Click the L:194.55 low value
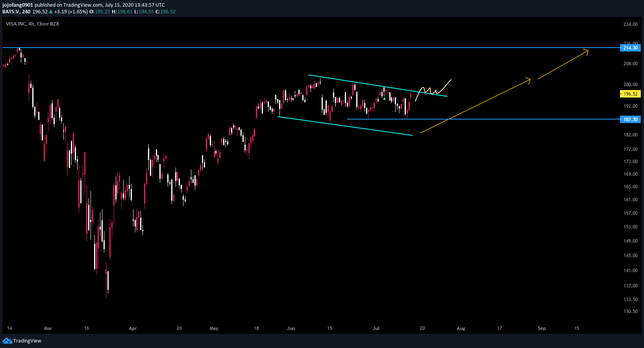 click(x=144, y=12)
